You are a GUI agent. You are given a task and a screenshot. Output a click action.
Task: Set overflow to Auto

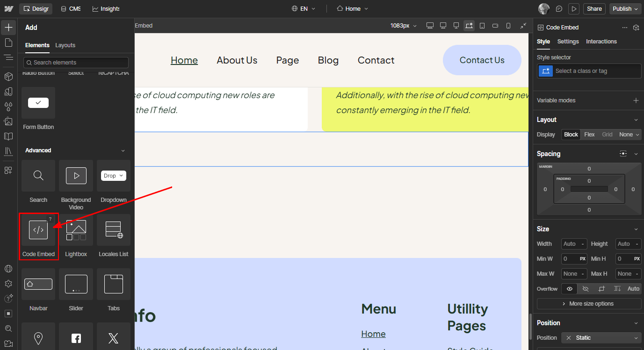[633, 289]
